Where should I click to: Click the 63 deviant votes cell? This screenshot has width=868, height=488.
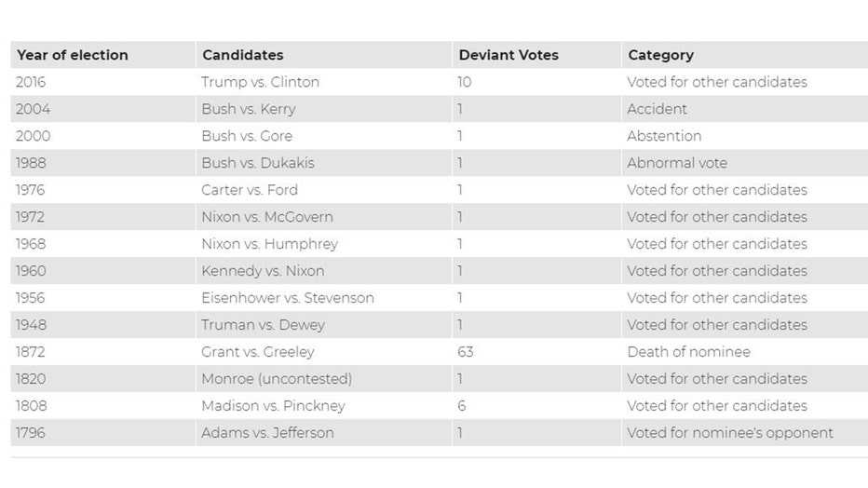coord(466,352)
